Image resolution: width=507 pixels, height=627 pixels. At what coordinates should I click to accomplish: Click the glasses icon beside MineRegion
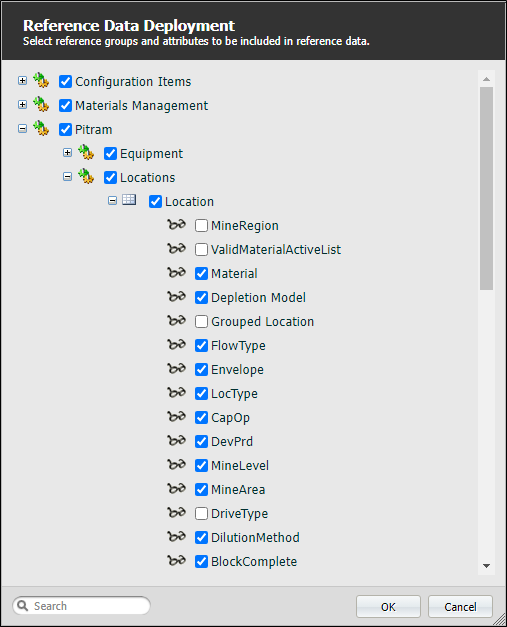coord(176,225)
